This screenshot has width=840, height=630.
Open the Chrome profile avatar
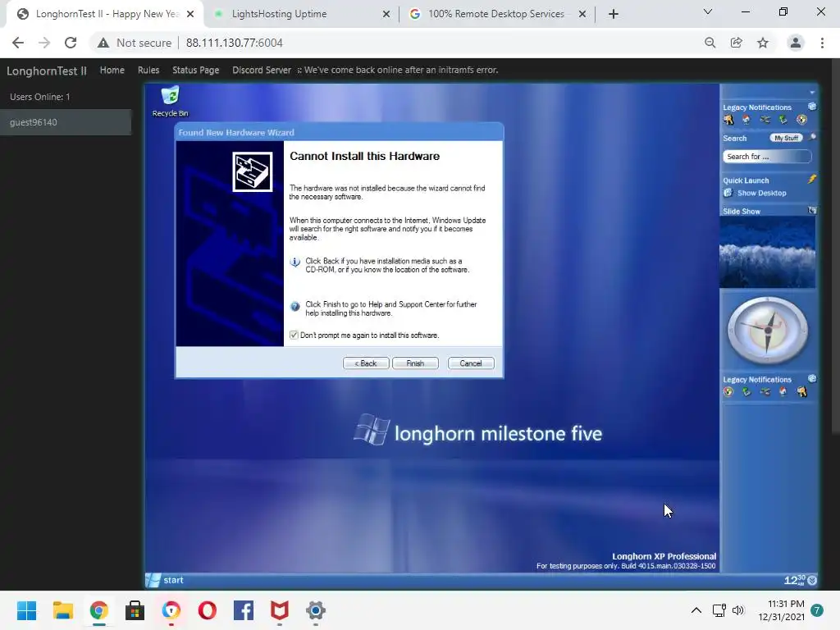point(796,43)
